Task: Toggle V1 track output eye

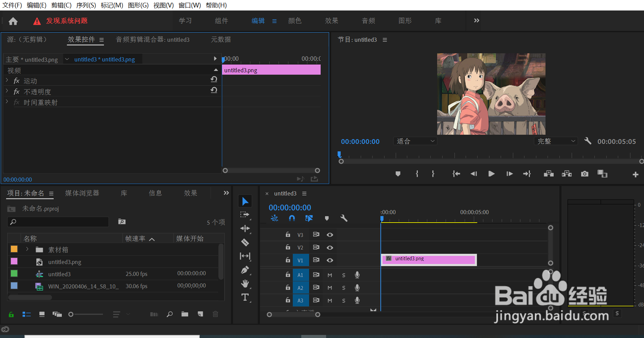Action: pyautogui.click(x=330, y=260)
